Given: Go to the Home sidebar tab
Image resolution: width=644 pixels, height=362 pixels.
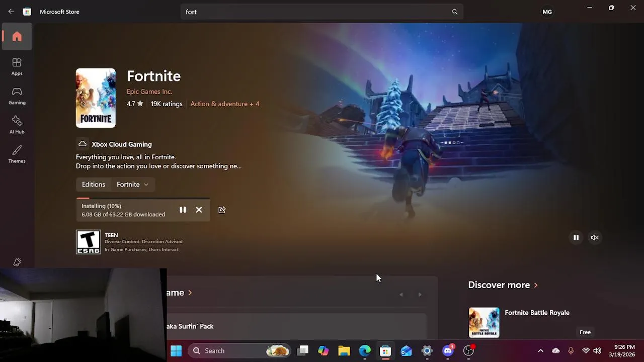Looking at the screenshot, I should click(17, 36).
